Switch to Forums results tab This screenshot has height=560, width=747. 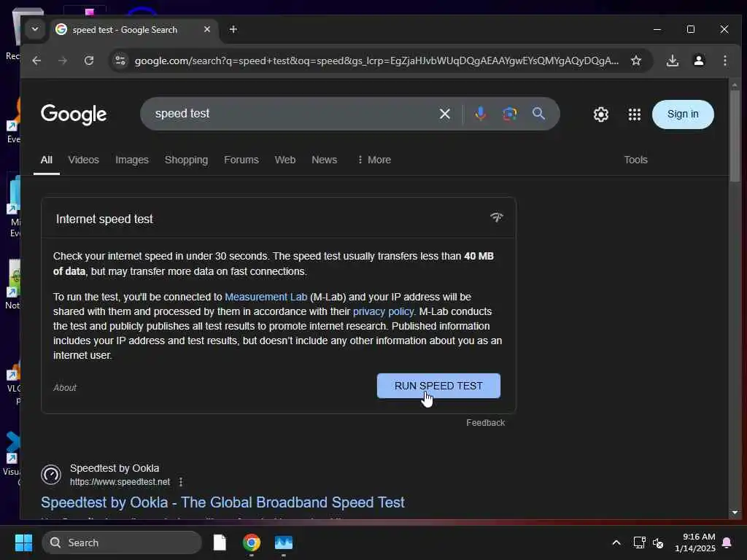(241, 160)
